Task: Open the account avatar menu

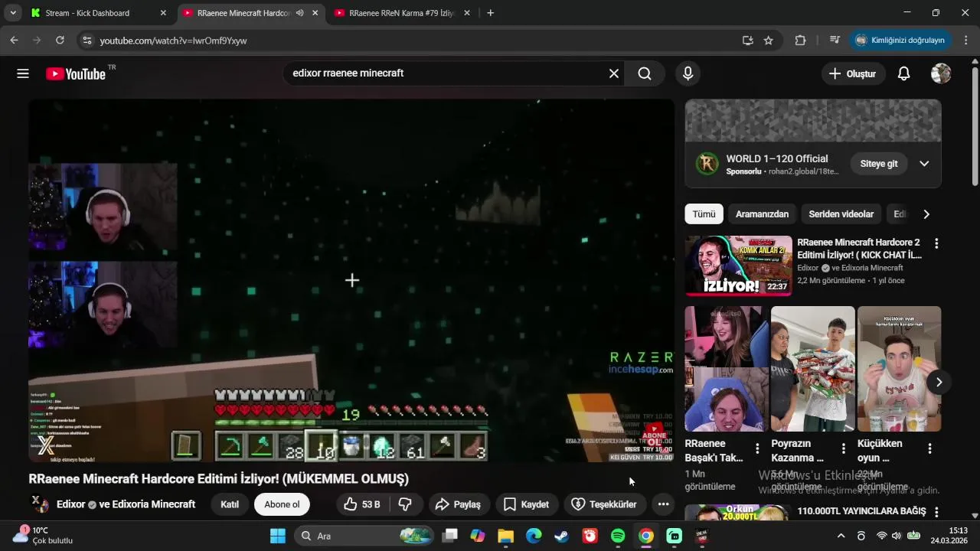Action: click(x=941, y=73)
